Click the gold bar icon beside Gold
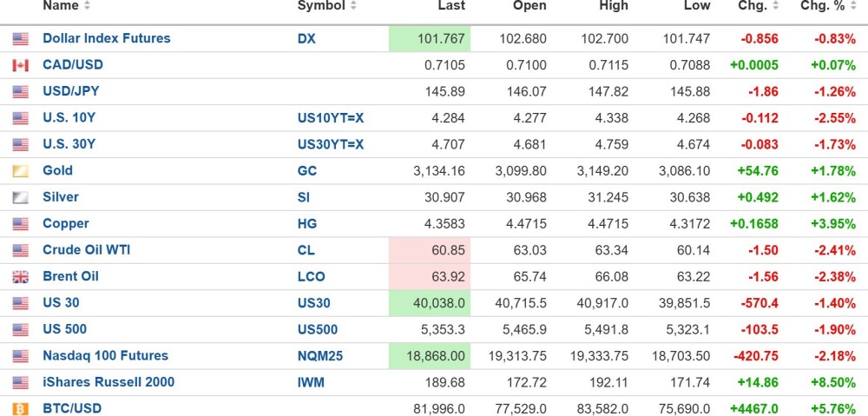 (21, 171)
